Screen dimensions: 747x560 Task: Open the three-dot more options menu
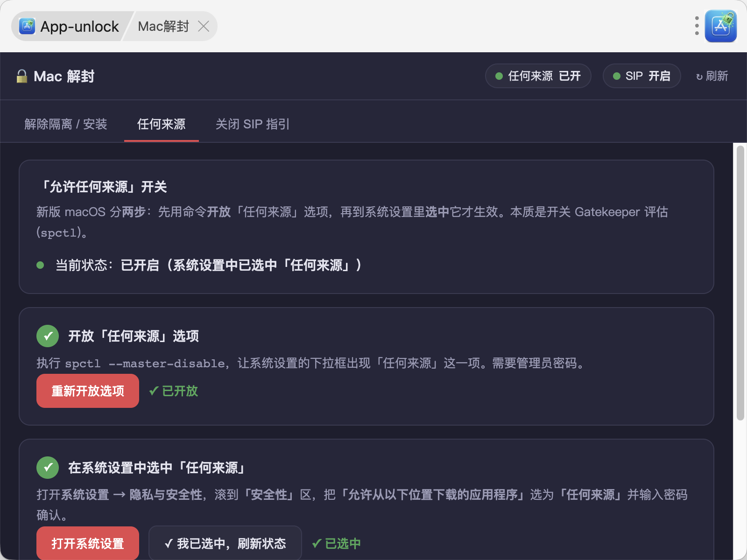click(x=697, y=26)
